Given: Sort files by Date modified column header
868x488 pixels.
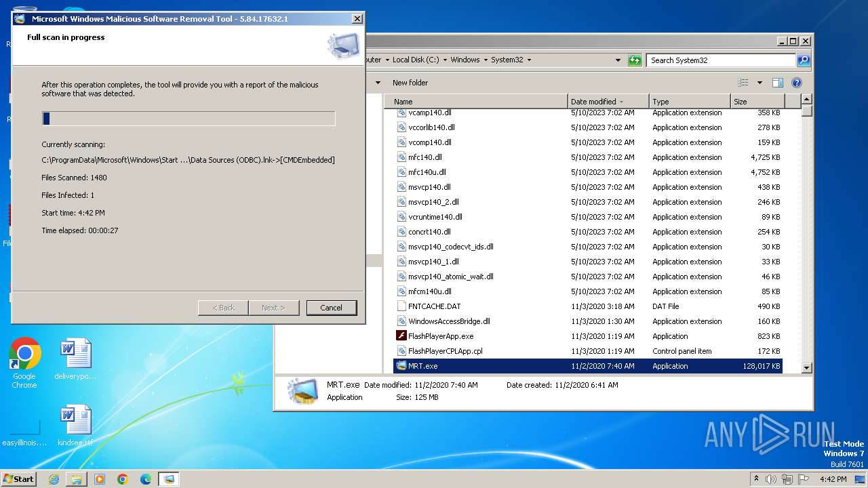Looking at the screenshot, I should [608, 102].
